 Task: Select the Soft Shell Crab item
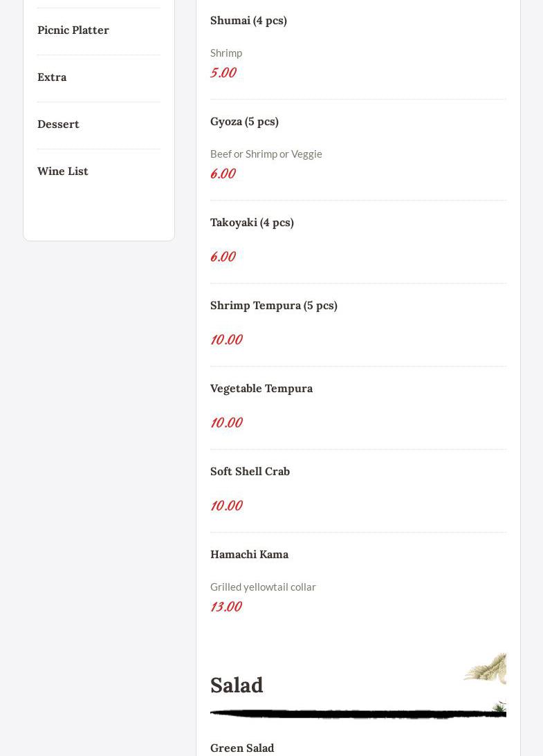pos(250,472)
